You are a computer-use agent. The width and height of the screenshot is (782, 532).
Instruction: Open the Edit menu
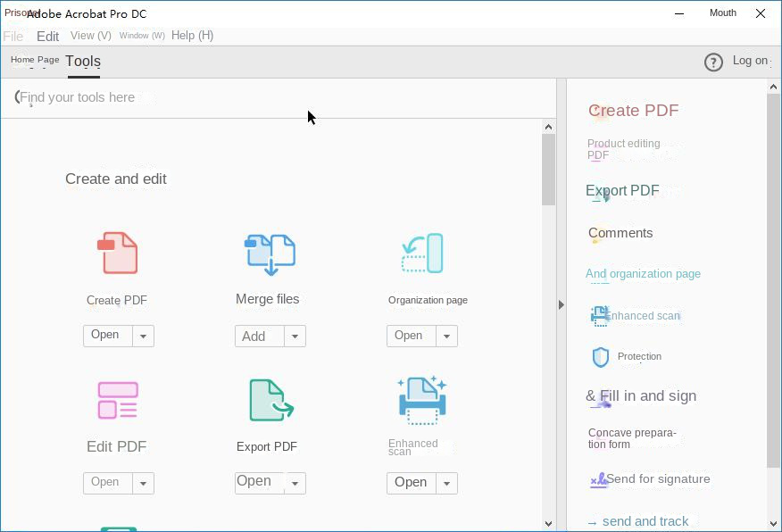pos(47,37)
